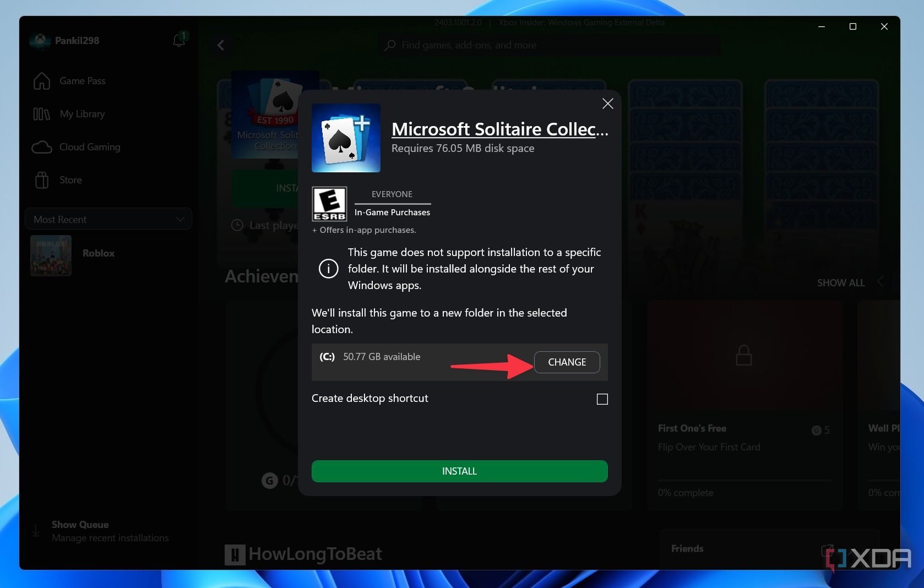924x588 pixels.
Task: Click the green INSTALL button in the dialog
Action: pyautogui.click(x=459, y=471)
